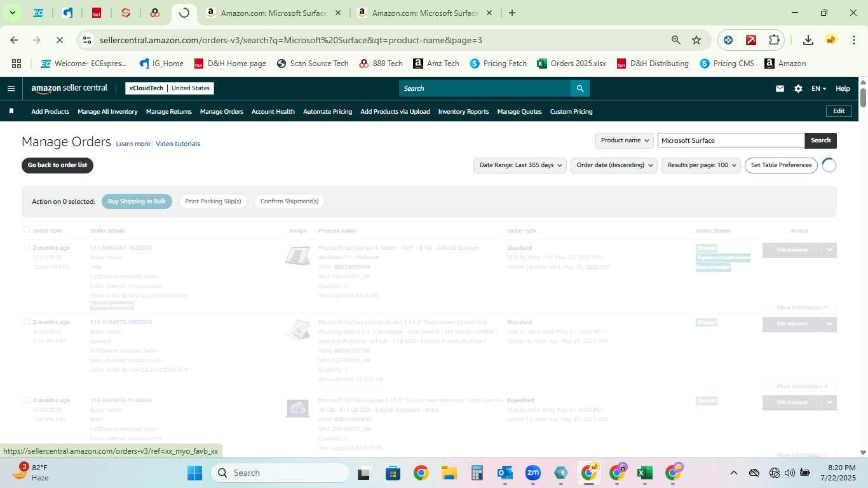This screenshot has height=488, width=868.
Task: Open the Chrome extensions puzzle icon
Action: pos(774,40)
